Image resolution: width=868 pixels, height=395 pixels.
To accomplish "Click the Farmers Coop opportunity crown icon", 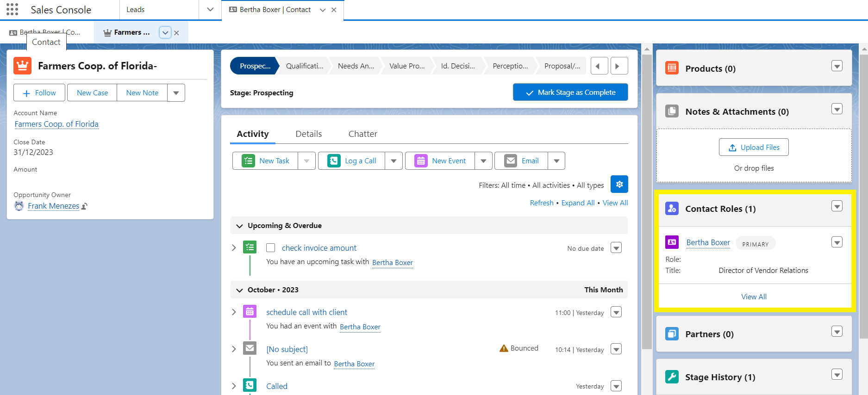I will point(23,66).
